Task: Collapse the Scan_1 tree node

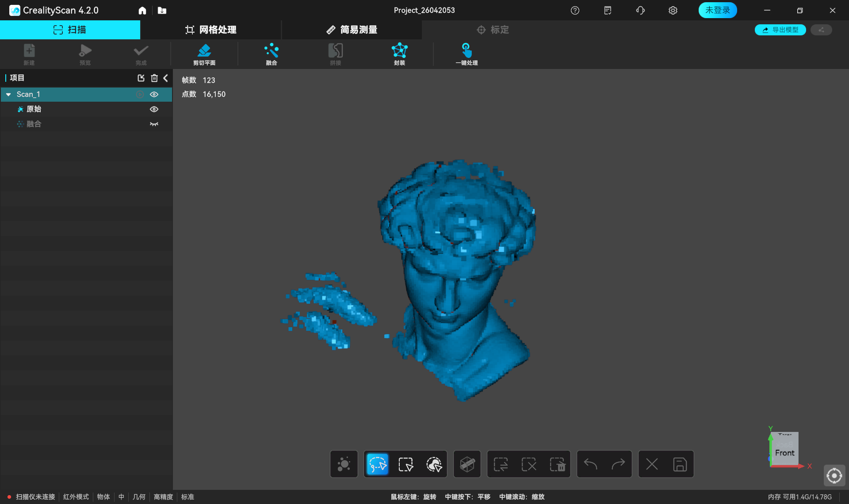Action: coord(8,95)
